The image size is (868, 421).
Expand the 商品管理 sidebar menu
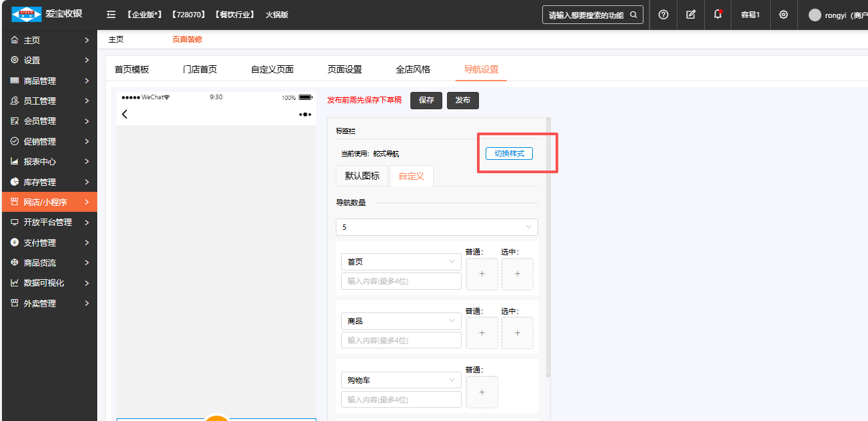click(49, 81)
